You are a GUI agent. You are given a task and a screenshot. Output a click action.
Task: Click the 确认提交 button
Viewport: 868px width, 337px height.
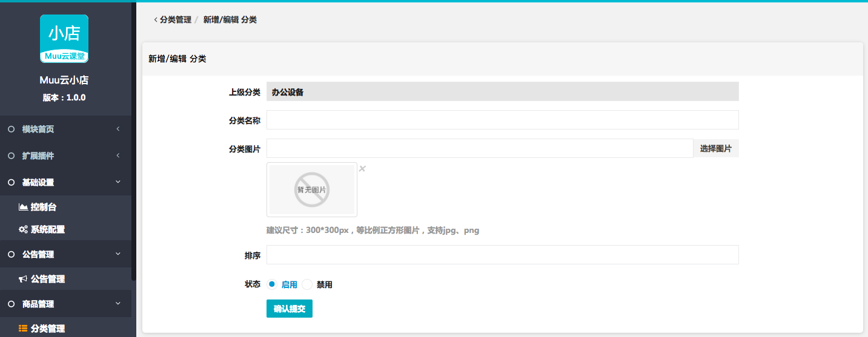(x=290, y=309)
